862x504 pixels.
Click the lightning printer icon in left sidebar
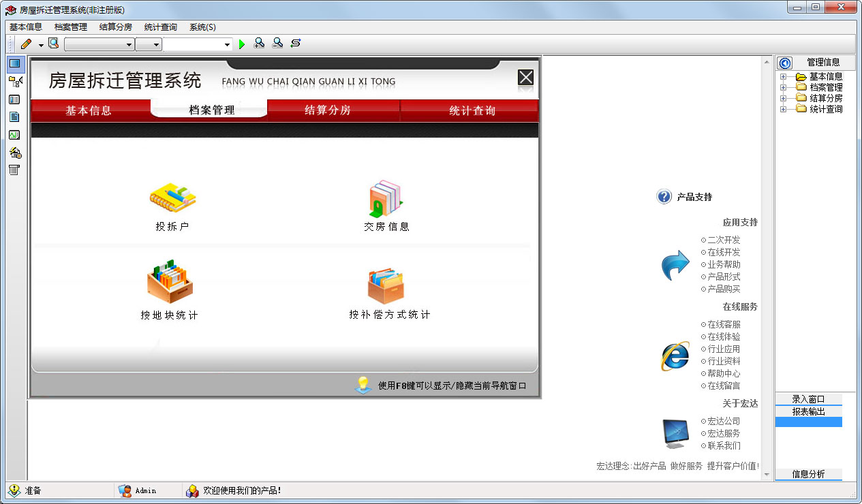tap(15, 153)
